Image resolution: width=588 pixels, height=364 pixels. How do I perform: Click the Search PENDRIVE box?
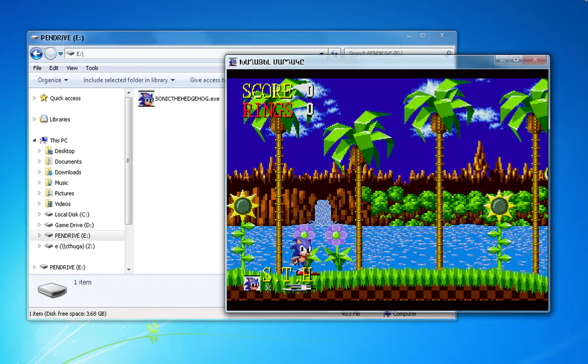pos(399,54)
